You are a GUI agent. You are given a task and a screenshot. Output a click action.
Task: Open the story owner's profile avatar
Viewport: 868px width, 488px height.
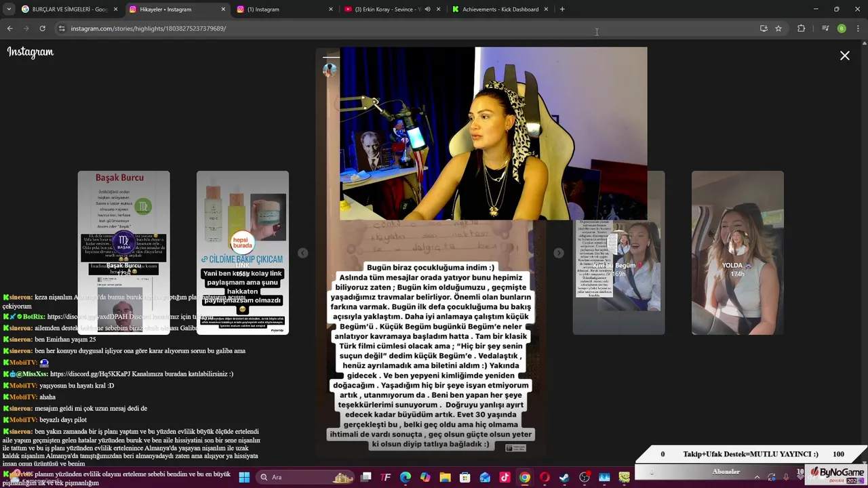tap(330, 69)
